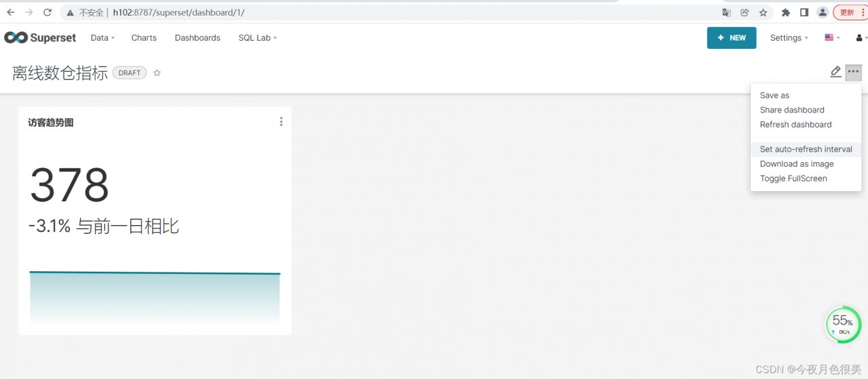The image size is (868, 379).
Task: Go to the Dashboards page
Action: 197,38
